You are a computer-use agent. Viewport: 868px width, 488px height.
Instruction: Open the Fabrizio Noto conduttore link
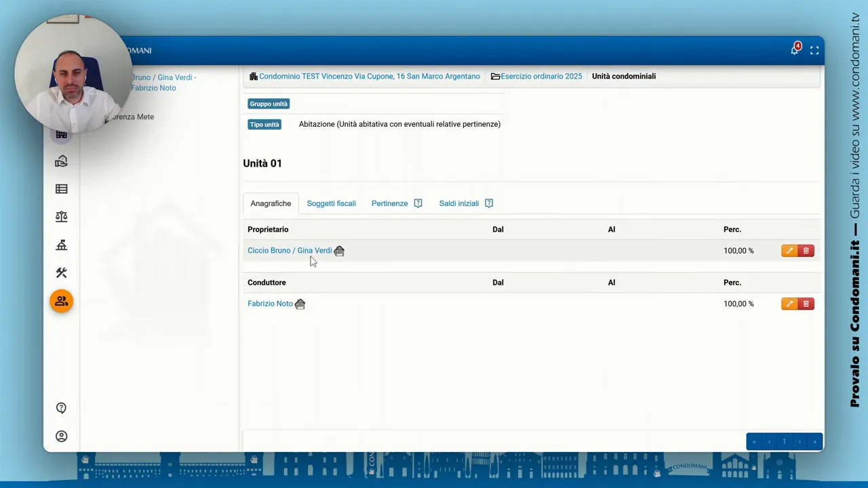coord(270,304)
